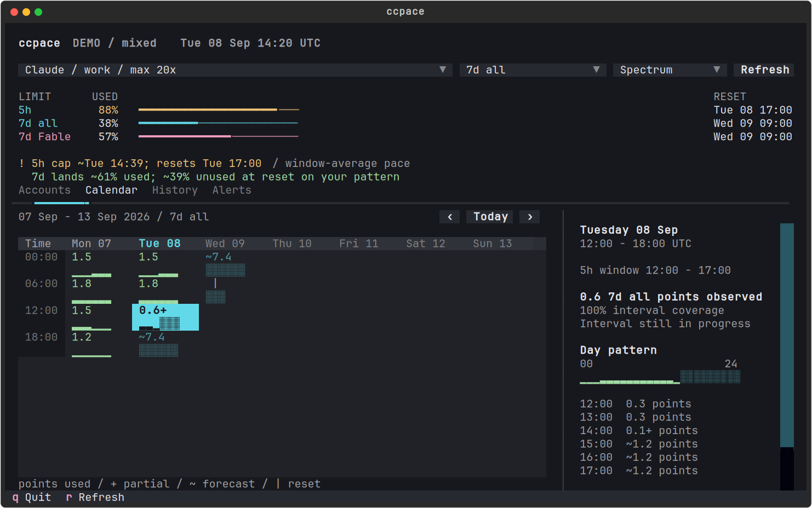Click the 5h limit row label
This screenshot has width=812, height=508.
[25, 110]
